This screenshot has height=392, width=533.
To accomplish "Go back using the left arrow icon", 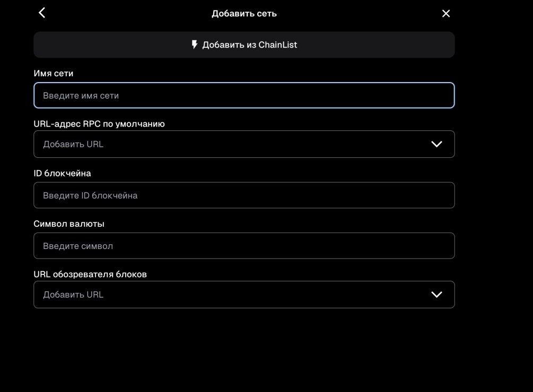I will click(x=42, y=13).
